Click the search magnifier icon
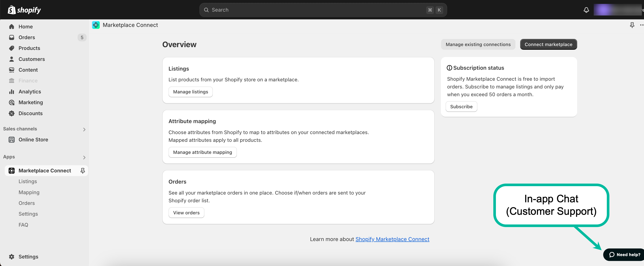The height and width of the screenshot is (266, 644). click(206, 10)
